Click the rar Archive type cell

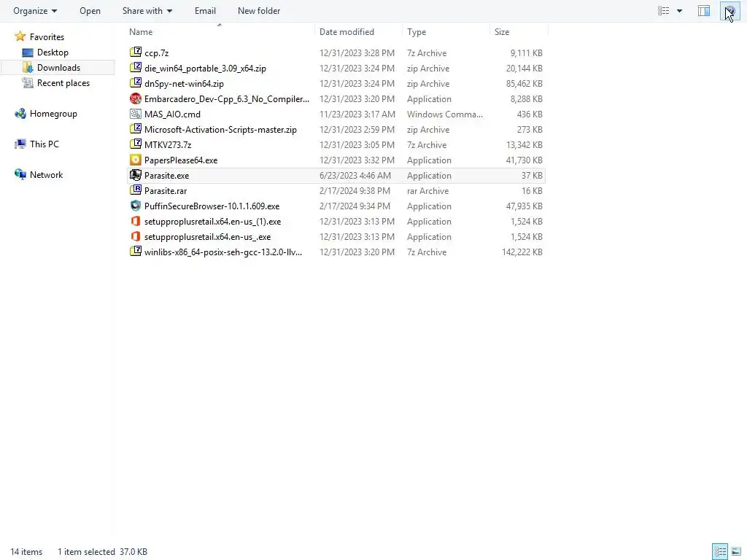tap(427, 191)
